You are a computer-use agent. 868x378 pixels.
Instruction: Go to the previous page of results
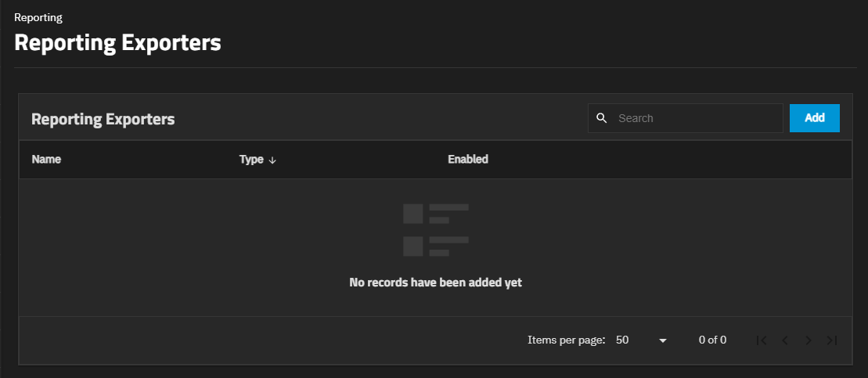point(785,340)
